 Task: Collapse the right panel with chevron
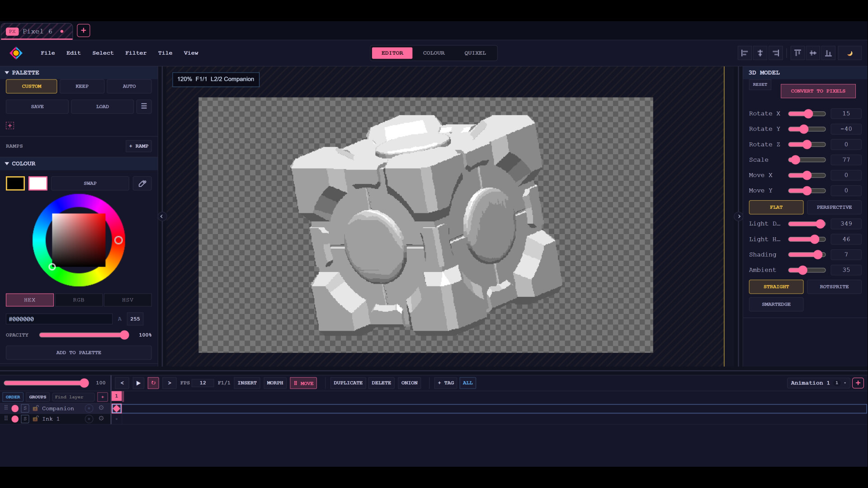pyautogui.click(x=739, y=216)
